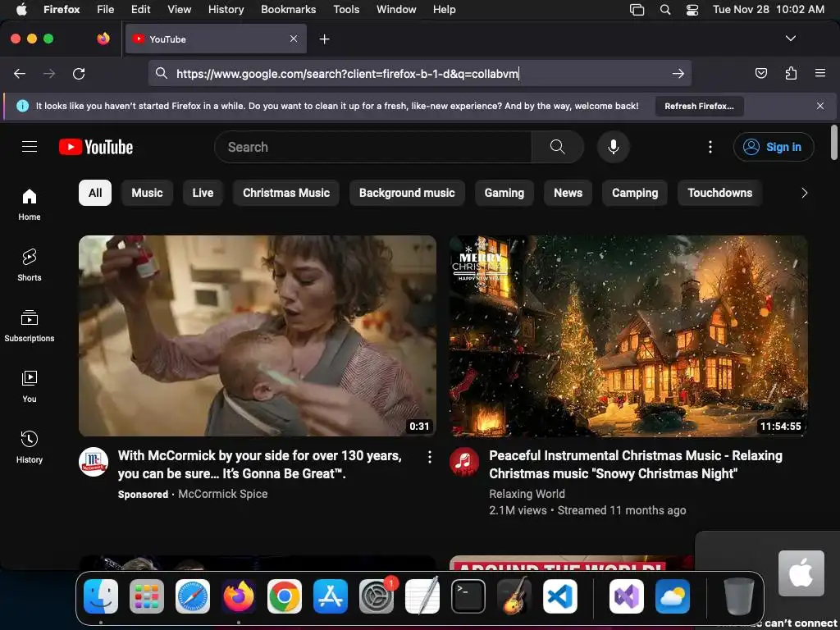840x630 pixels.
Task: Select the Touchdowns filter chip
Action: 720,193
